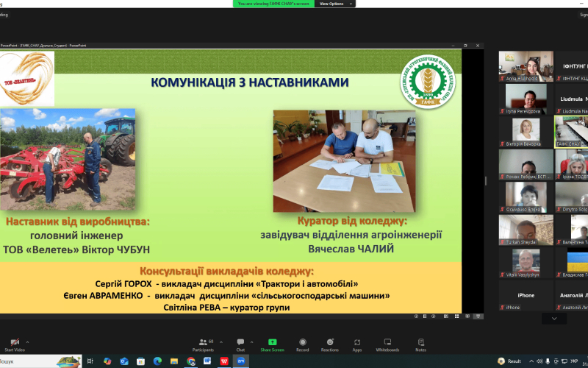Restore the shared PowerPoint window

pos(465,46)
